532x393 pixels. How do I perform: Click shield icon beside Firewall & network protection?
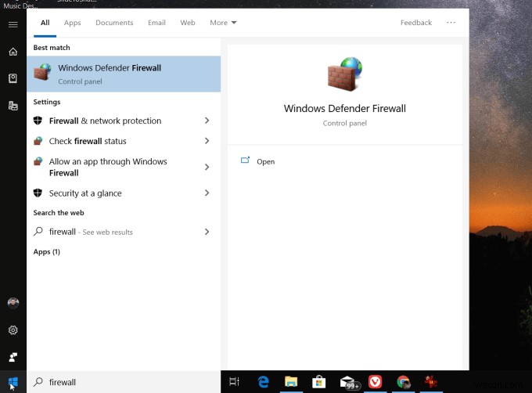[38, 120]
